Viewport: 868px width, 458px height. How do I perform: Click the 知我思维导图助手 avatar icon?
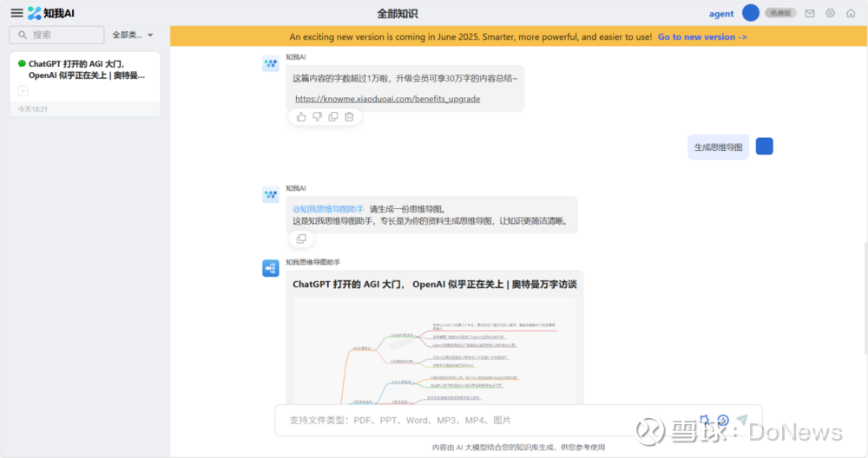(271, 268)
